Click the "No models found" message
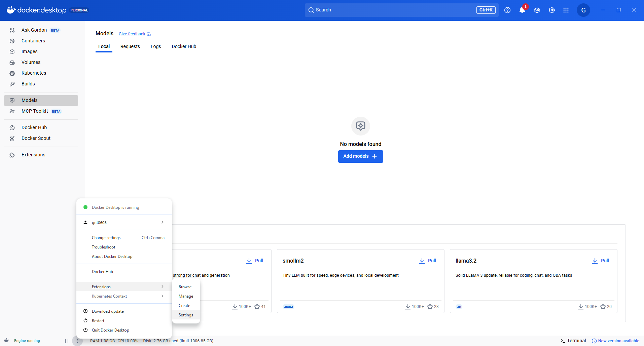644x346 pixels. point(361,144)
